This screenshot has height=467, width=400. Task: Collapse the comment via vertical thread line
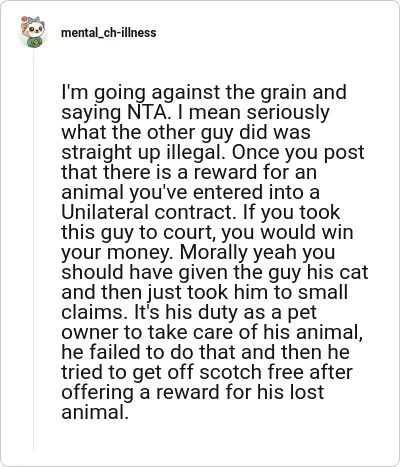33,250
